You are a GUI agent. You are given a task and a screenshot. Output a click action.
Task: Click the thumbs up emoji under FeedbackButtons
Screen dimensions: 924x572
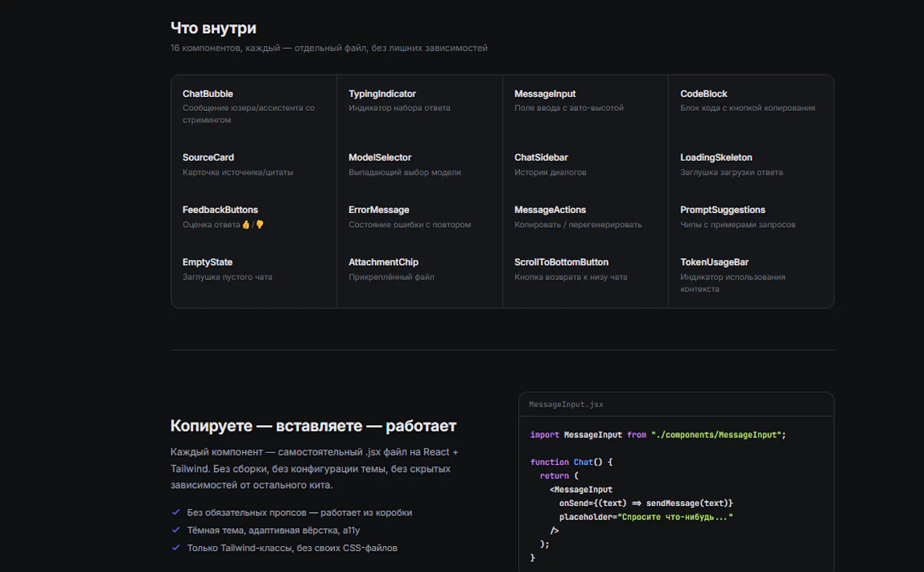[246, 224]
